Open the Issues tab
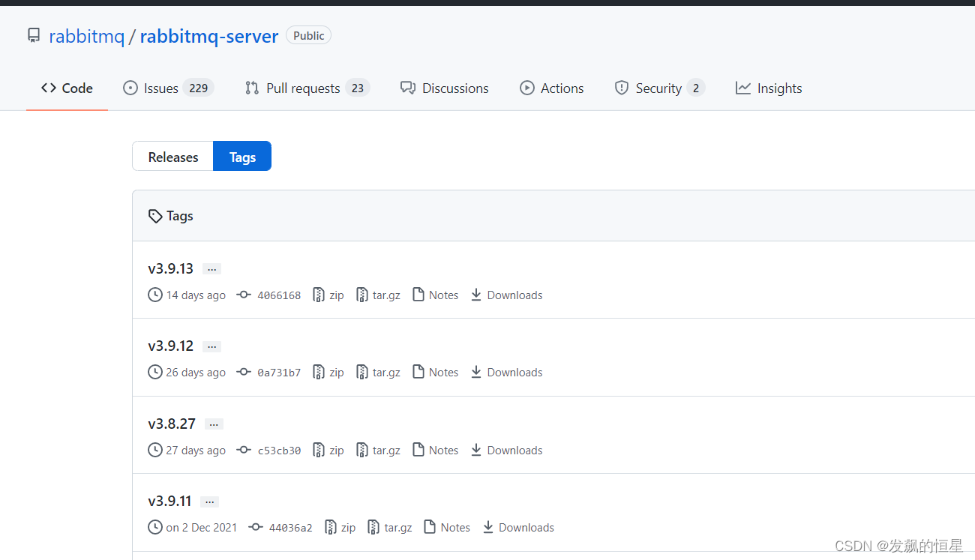975x560 pixels. (x=169, y=88)
